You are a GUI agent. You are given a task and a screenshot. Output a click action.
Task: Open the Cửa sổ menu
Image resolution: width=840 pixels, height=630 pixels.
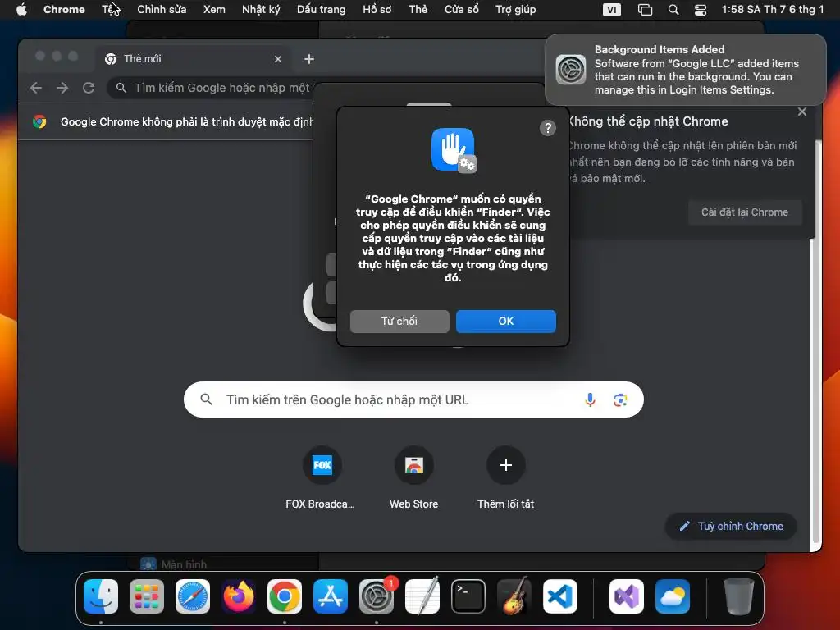(462, 9)
